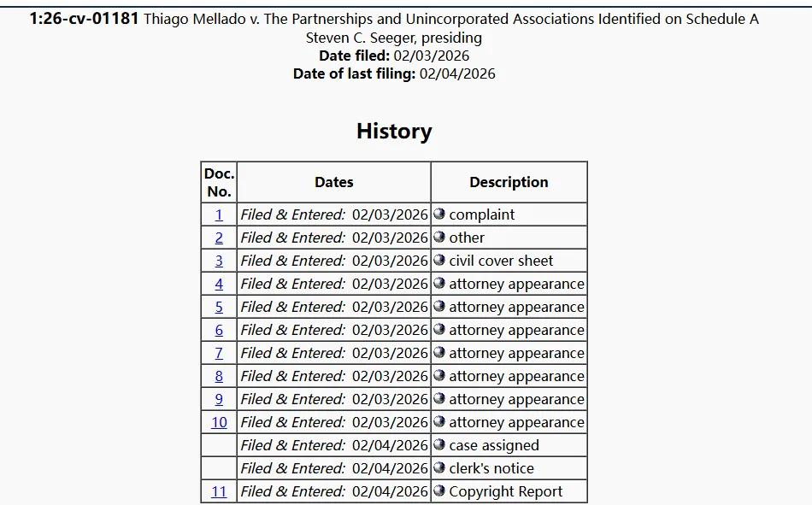The image size is (812, 505).
Task: Click the globe icon beside case assigned
Action: click(439, 445)
